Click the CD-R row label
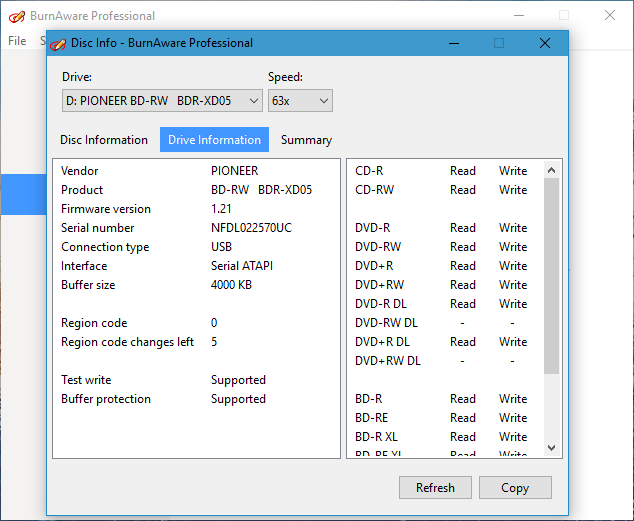The height and width of the screenshot is (521, 634). (369, 171)
